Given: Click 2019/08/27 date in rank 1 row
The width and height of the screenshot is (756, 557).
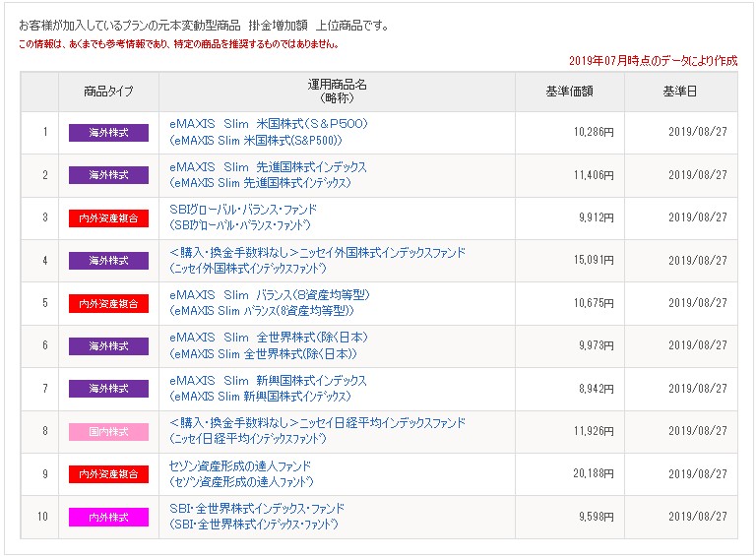Looking at the screenshot, I should tap(698, 132).
